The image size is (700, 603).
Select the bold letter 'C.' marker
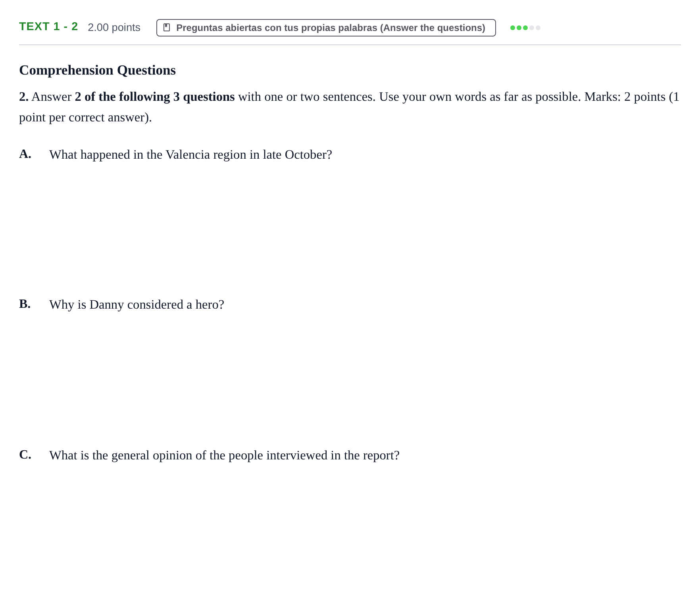click(x=25, y=455)
